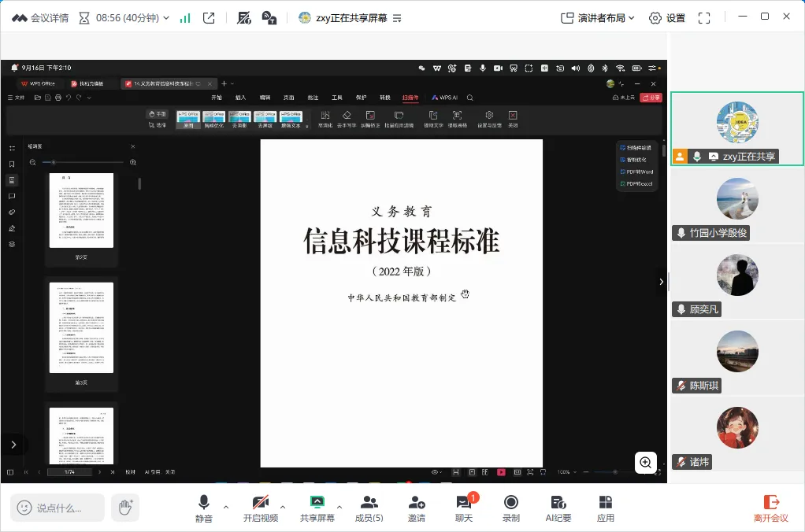Open the 成员(5) members list
This screenshot has height=532, width=805.
369,508
